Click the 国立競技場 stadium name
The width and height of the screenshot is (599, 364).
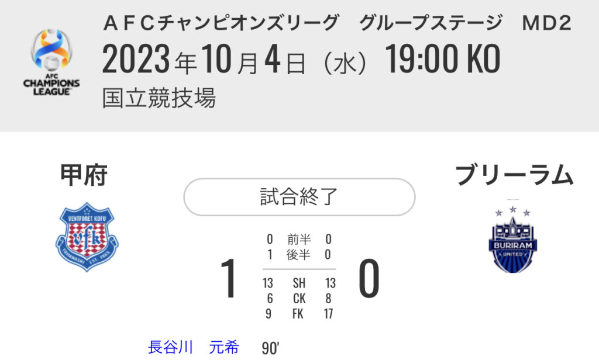tap(159, 98)
